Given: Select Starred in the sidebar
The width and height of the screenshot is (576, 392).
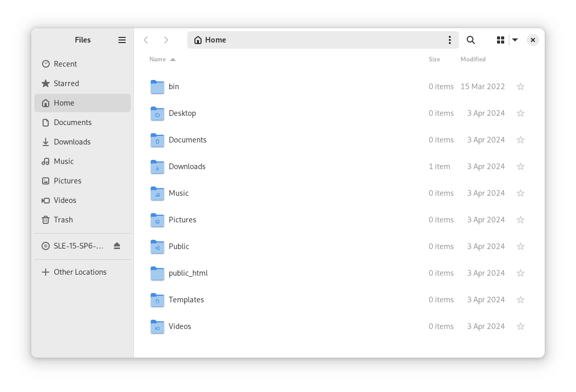Looking at the screenshot, I should [66, 84].
